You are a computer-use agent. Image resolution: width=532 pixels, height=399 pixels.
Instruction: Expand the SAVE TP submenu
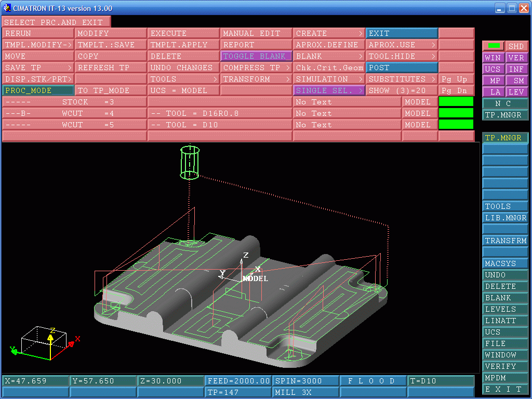(38, 68)
